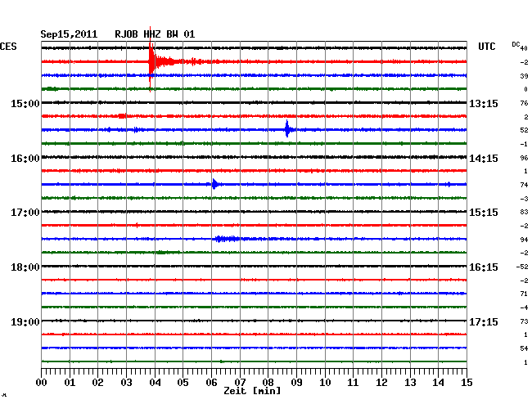The image size is (532, 404).
Task: Click the red block on the 15:00 red trace
Action: [122, 116]
